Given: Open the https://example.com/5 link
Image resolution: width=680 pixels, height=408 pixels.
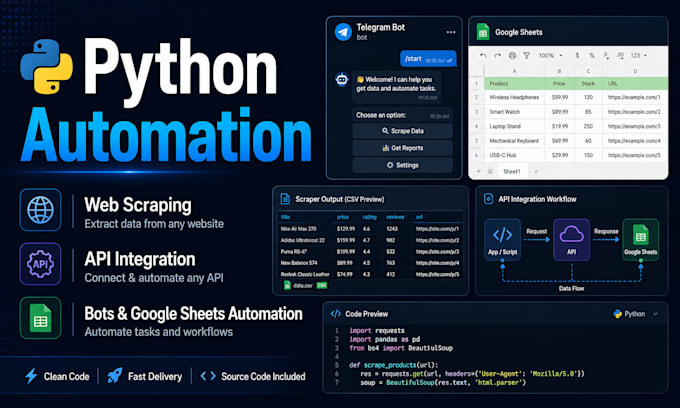Looking at the screenshot, I should click(x=634, y=155).
